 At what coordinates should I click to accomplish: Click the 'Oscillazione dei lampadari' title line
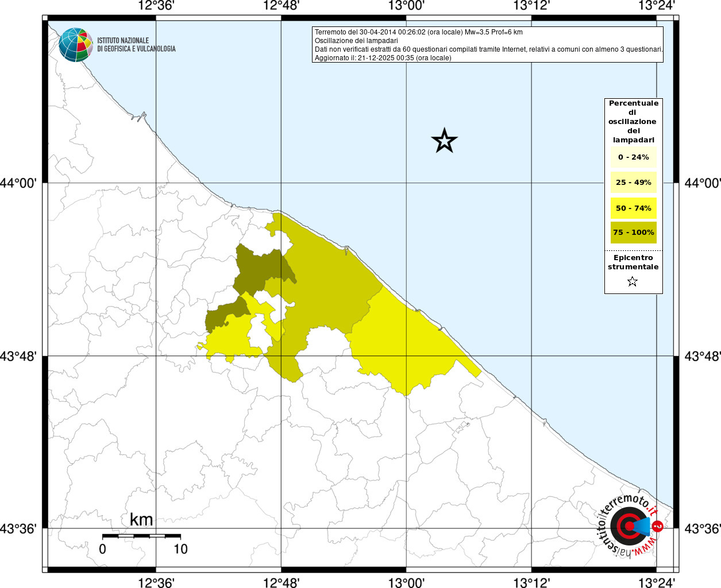[356, 41]
